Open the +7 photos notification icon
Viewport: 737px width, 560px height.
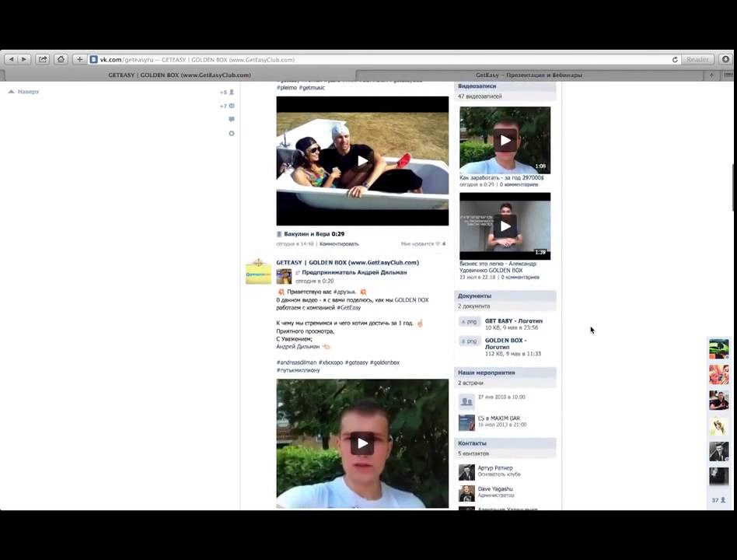click(x=227, y=107)
